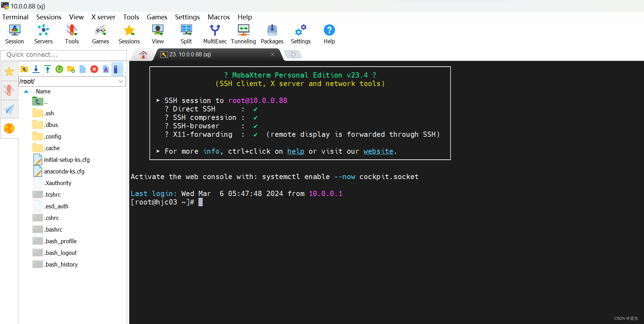Image resolution: width=644 pixels, height=324 pixels.
Task: Launch MultiExec mode
Action: tap(215, 33)
